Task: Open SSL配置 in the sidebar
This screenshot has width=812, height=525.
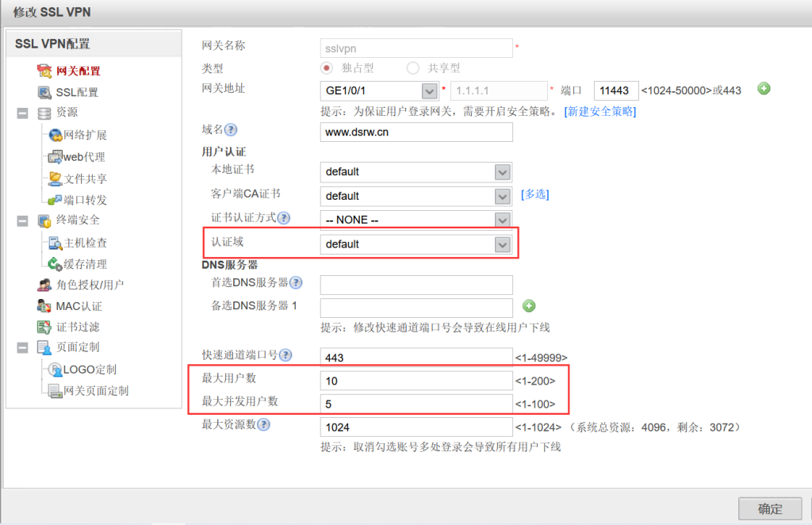Action: (x=77, y=92)
